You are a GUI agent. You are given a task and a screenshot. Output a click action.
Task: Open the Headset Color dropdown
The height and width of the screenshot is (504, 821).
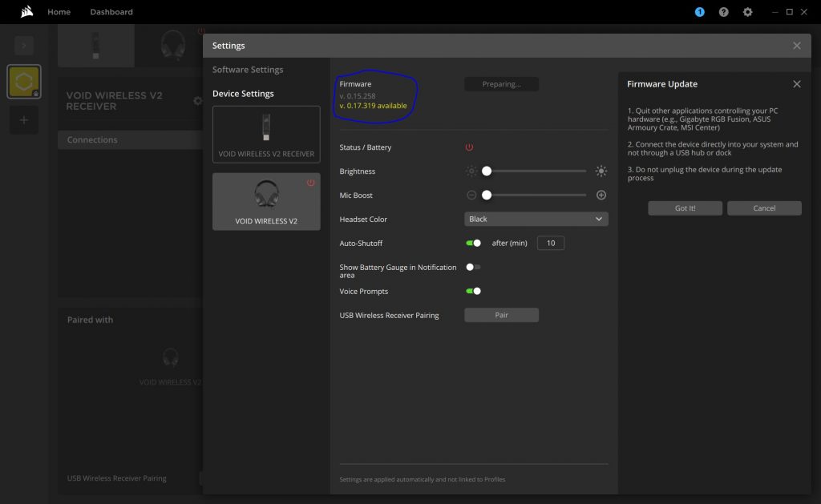(x=536, y=219)
